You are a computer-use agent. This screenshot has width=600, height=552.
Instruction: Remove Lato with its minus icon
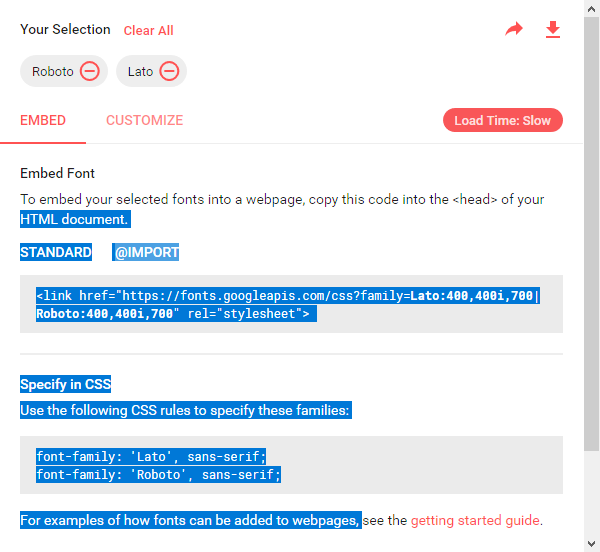[x=169, y=71]
